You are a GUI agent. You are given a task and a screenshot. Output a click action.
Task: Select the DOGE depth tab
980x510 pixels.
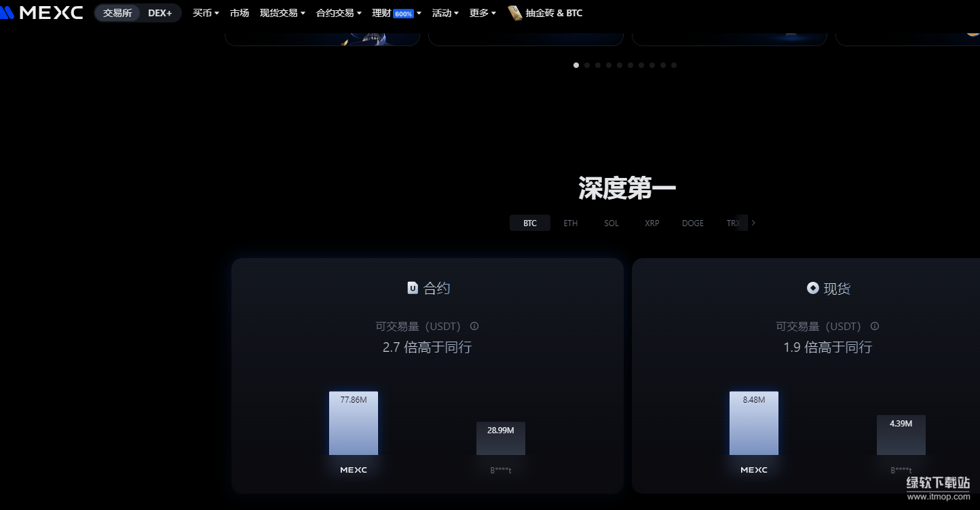(692, 223)
